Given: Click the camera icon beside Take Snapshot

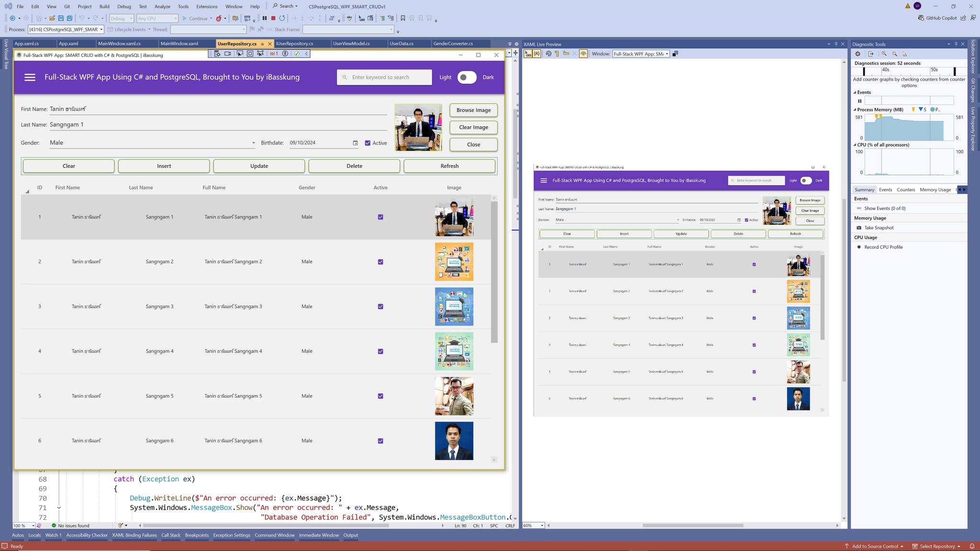Looking at the screenshot, I should click(859, 228).
